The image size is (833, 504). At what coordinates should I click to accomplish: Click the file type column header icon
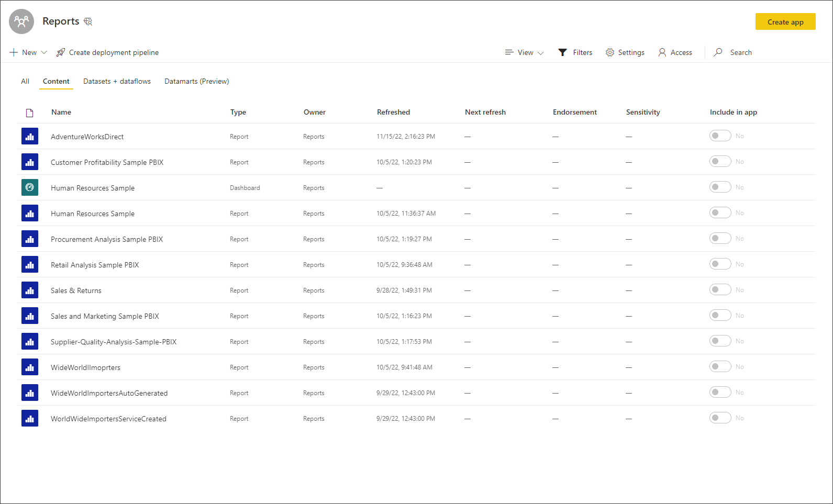(x=30, y=113)
